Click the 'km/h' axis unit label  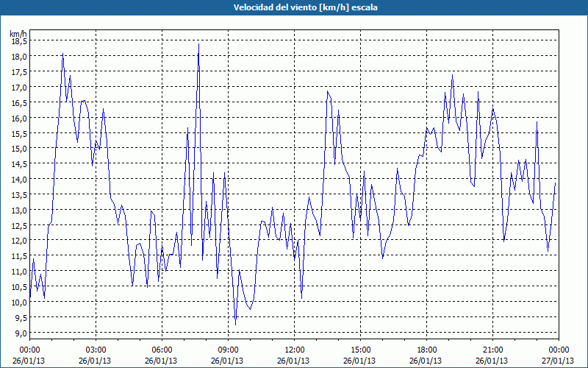pyautogui.click(x=18, y=34)
